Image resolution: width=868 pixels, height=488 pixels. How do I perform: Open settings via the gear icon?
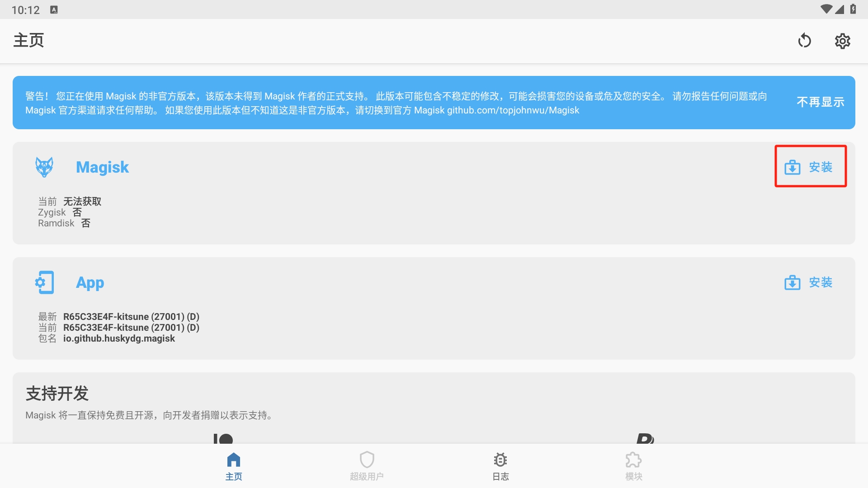(x=842, y=41)
